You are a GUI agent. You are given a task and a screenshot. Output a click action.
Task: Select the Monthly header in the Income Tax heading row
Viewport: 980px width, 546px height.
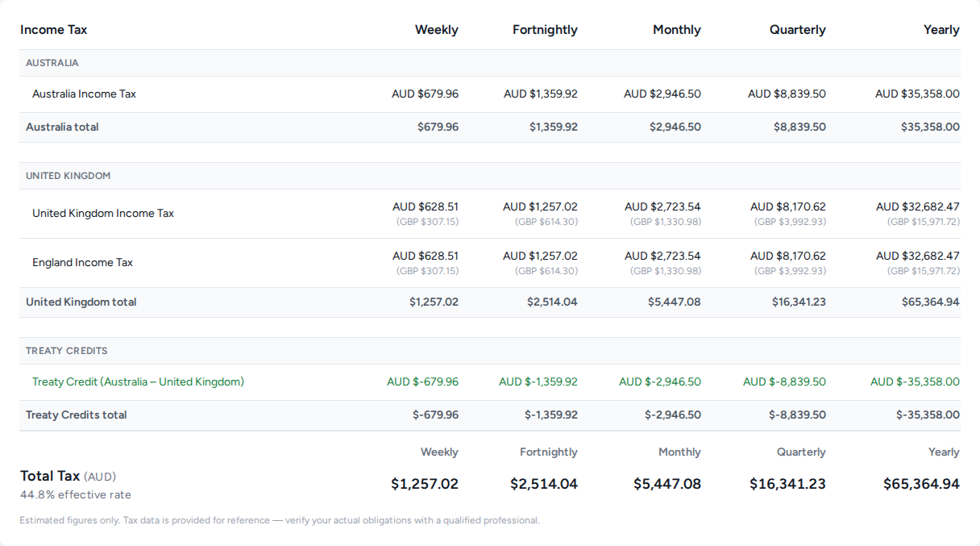pyautogui.click(x=677, y=30)
